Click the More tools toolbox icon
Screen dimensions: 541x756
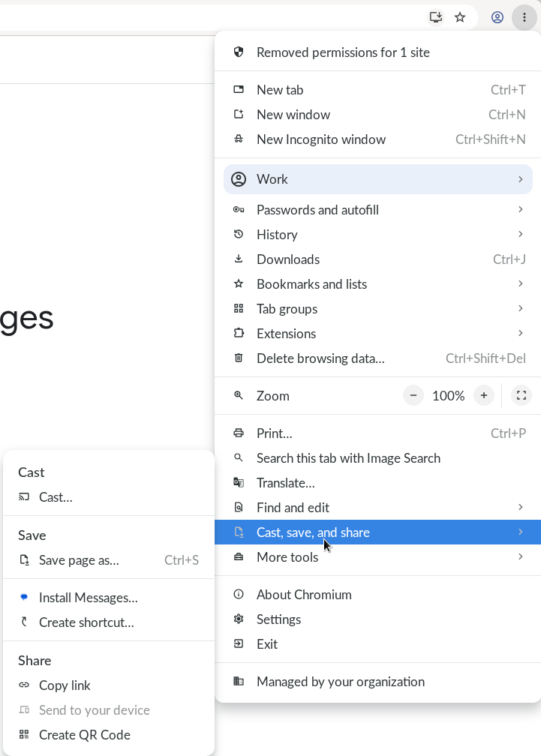239,556
